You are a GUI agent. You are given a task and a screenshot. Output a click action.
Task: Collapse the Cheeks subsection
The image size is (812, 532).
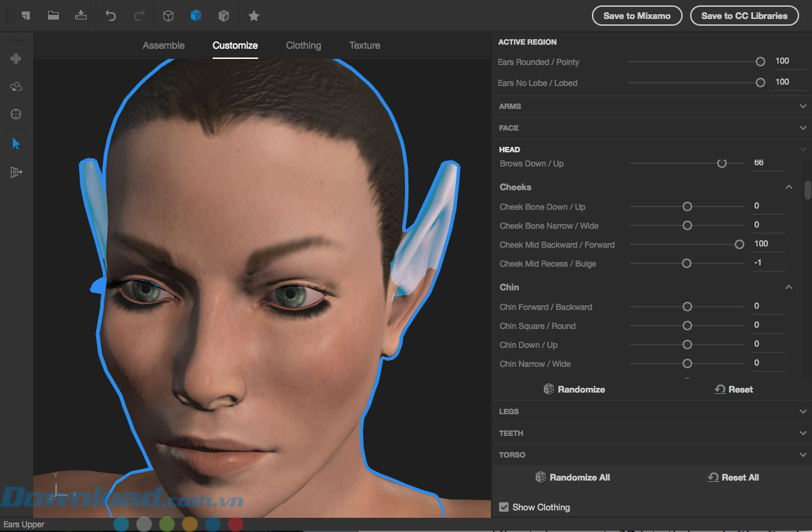[x=788, y=187]
